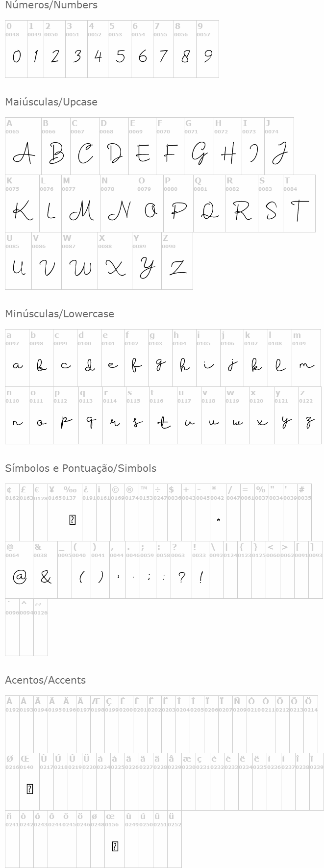Click the uppercase script letter A

[x=24, y=153]
